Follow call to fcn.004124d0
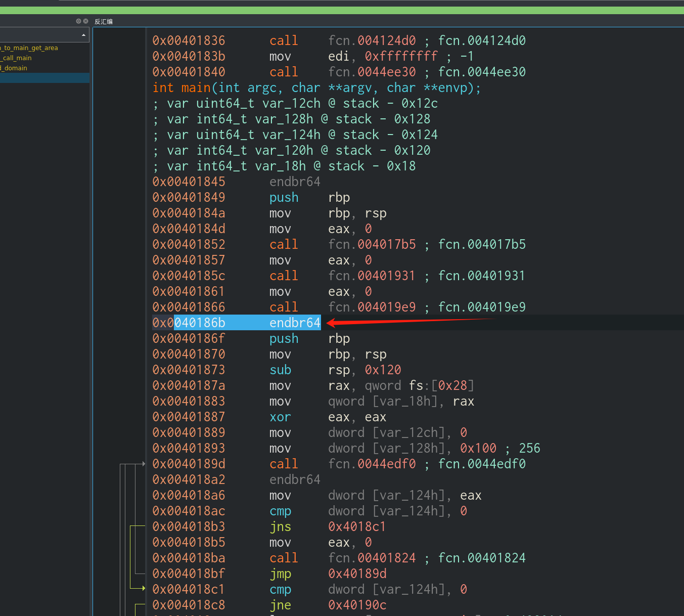The image size is (684, 616). tap(372, 40)
